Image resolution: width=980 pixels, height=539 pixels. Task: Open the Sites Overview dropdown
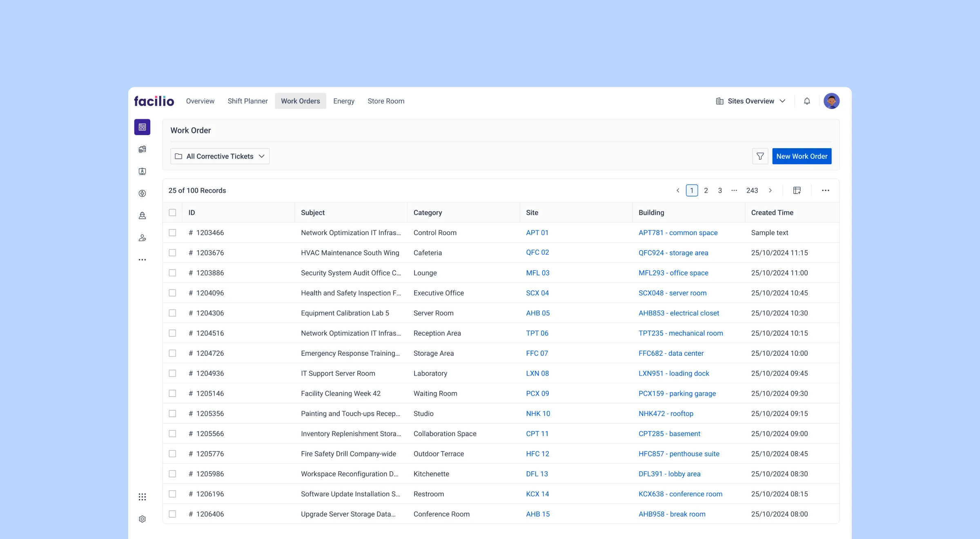point(751,101)
